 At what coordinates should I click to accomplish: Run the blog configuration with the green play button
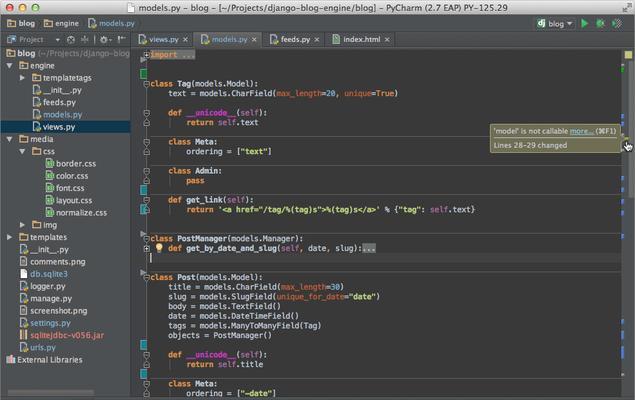[x=584, y=23]
